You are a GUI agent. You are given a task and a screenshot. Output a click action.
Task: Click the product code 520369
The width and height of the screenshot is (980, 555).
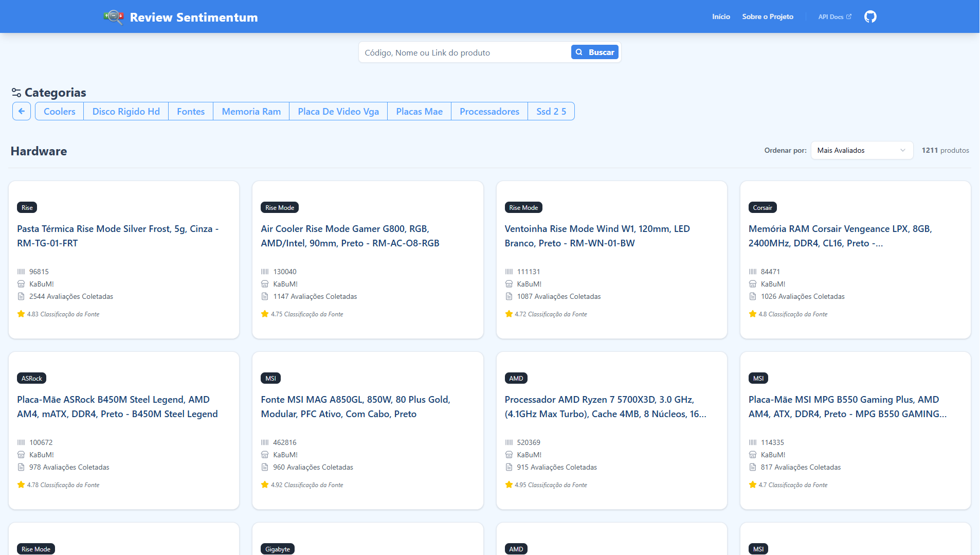point(529,442)
